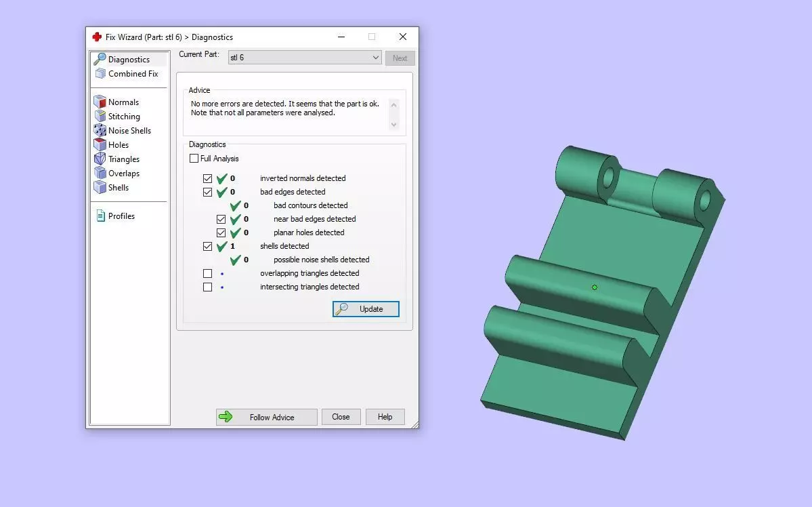Click the Holes cube icon
The width and height of the screenshot is (812, 507).
point(100,144)
